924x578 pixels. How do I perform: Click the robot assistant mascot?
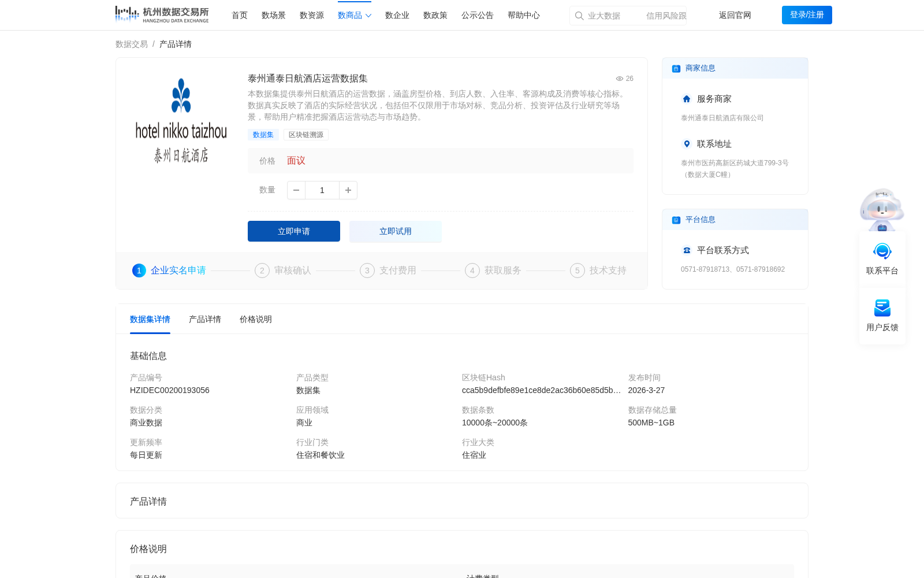[882, 209]
